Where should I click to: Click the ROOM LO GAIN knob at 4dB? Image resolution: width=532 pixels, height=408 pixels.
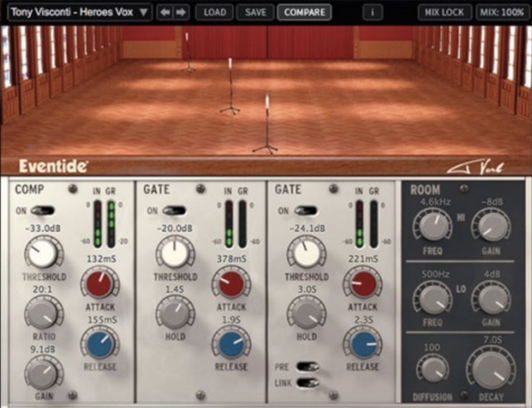pyautogui.click(x=491, y=298)
